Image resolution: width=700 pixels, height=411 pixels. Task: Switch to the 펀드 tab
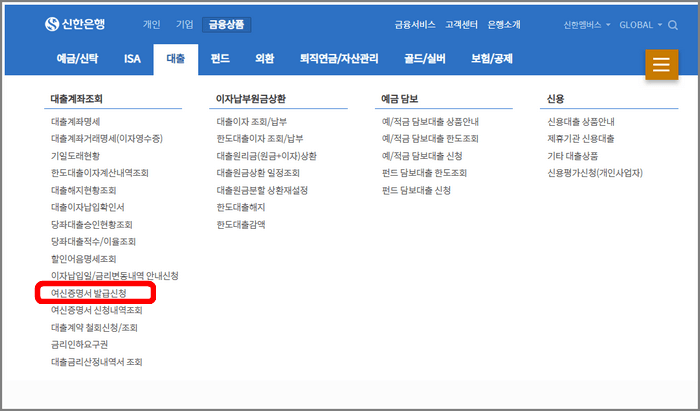tap(220, 58)
